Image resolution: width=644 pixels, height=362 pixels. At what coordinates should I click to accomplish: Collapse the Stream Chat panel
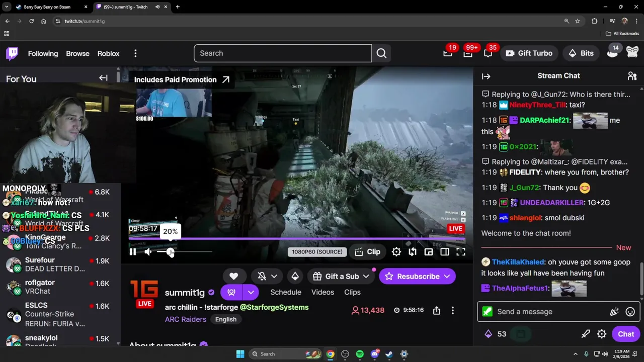click(x=486, y=76)
